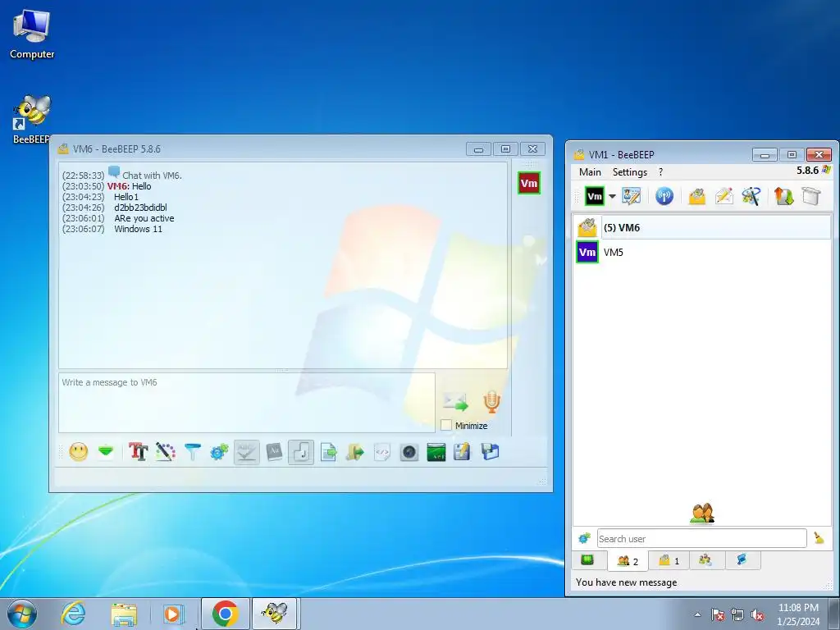Click the red Vm avatar in chat window
The width and height of the screenshot is (840, 630).
(x=529, y=183)
